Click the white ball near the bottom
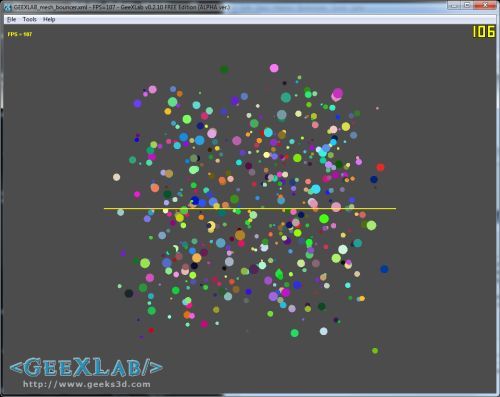 [x=324, y=331]
